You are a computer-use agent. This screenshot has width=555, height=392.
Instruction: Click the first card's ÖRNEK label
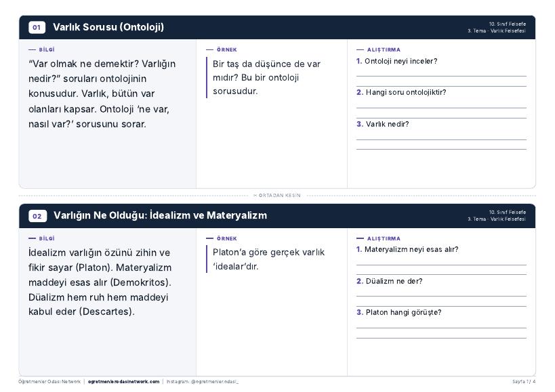point(227,50)
